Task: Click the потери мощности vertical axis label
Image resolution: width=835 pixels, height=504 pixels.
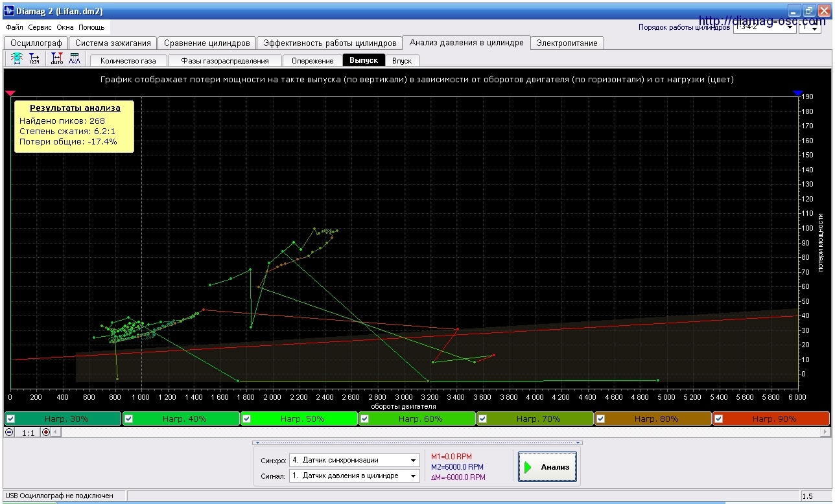Action: click(x=821, y=242)
